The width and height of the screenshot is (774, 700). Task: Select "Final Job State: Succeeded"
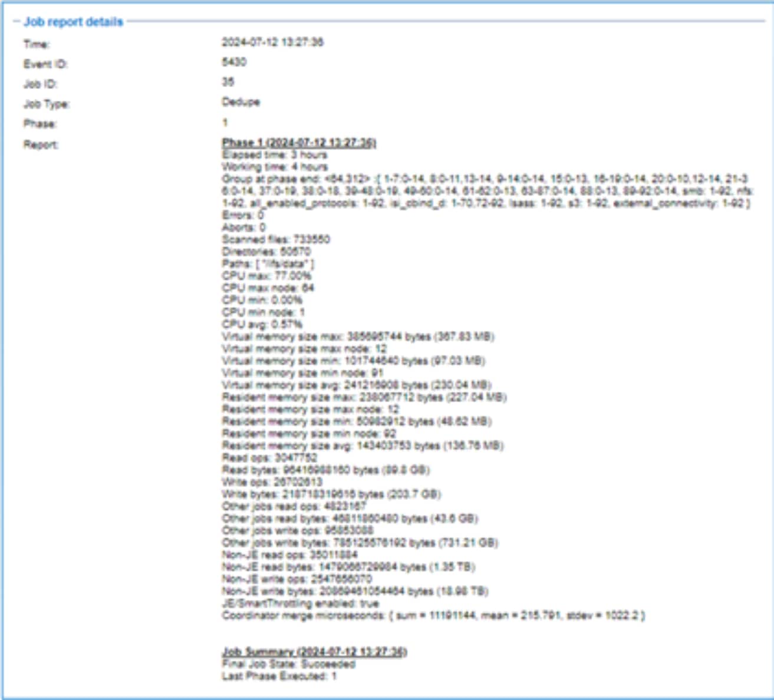point(288,664)
